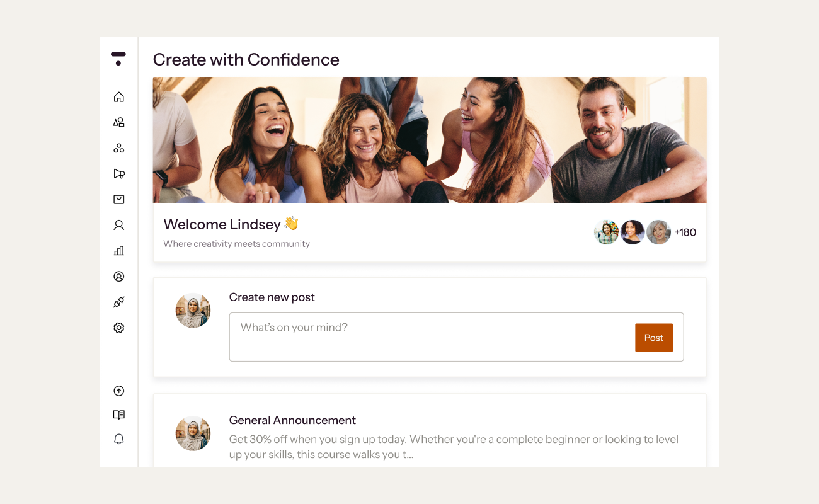Open the General Announcement post title
Image resolution: width=819 pixels, height=504 pixels.
click(292, 420)
